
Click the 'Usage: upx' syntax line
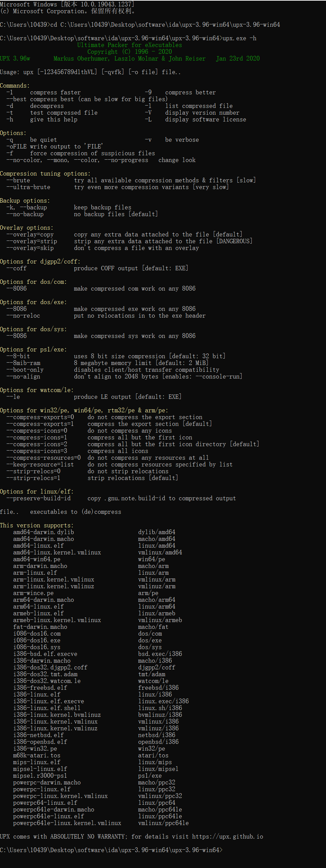[90, 72]
